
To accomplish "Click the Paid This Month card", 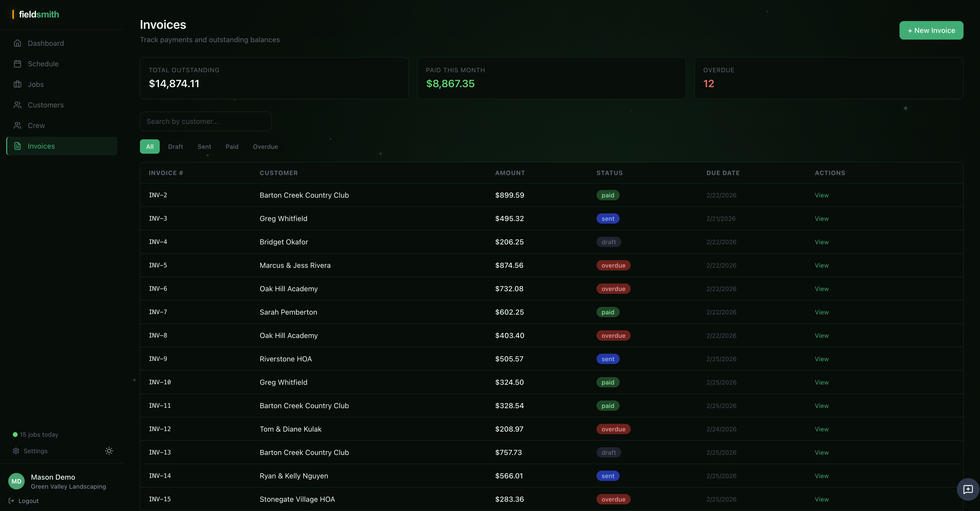I will coord(552,78).
